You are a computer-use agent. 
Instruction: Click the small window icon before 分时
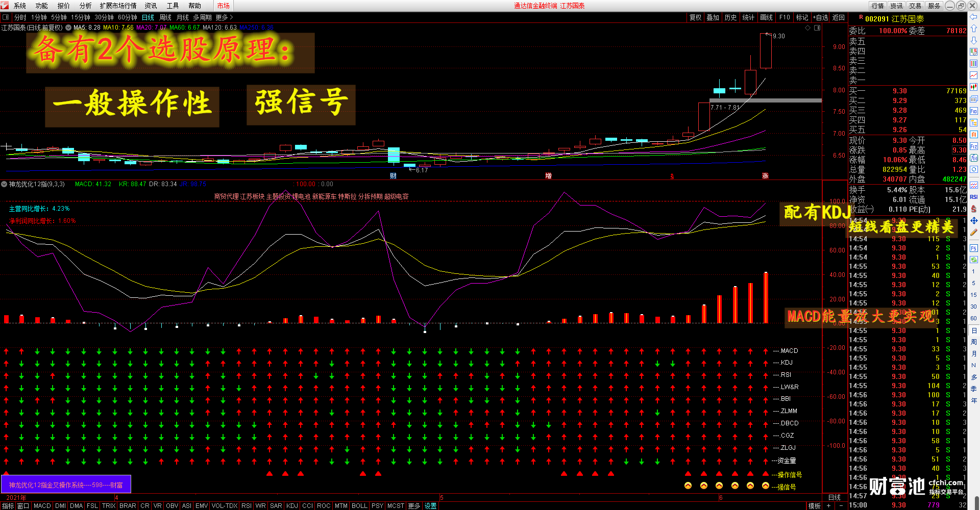point(6,17)
